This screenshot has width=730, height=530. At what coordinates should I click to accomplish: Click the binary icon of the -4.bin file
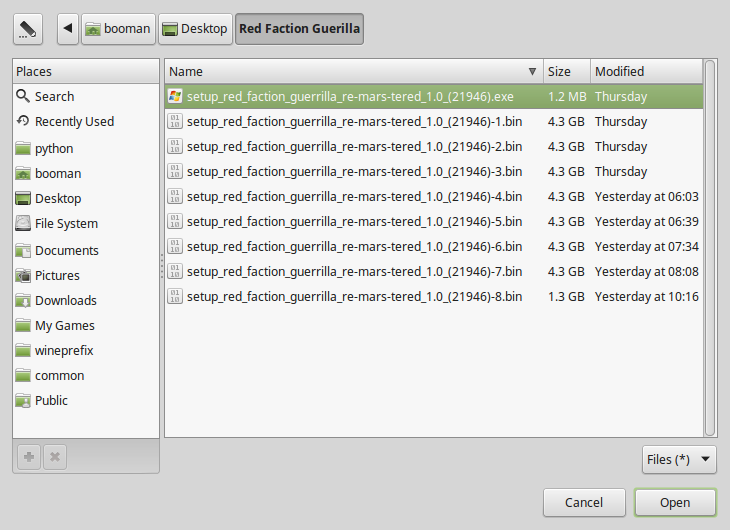coord(175,196)
